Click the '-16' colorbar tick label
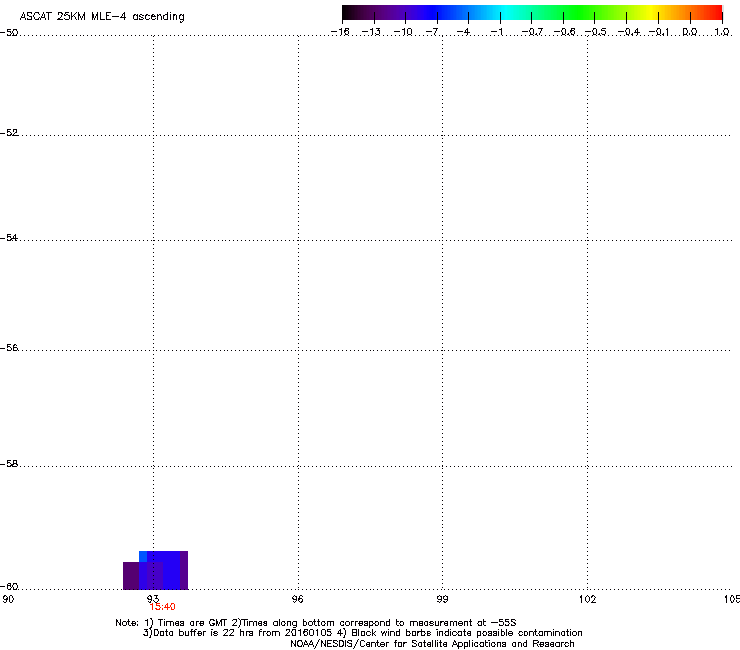Screen dimensions: 740x650 point(340,32)
